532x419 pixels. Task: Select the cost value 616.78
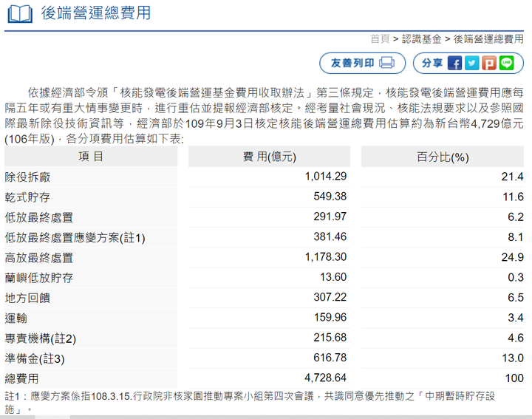coord(330,358)
